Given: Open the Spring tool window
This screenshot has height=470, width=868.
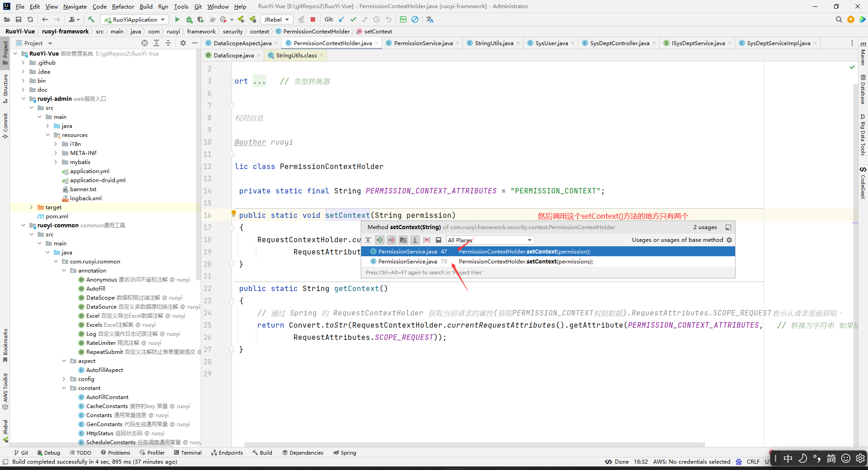Looking at the screenshot, I should click(x=344, y=452).
